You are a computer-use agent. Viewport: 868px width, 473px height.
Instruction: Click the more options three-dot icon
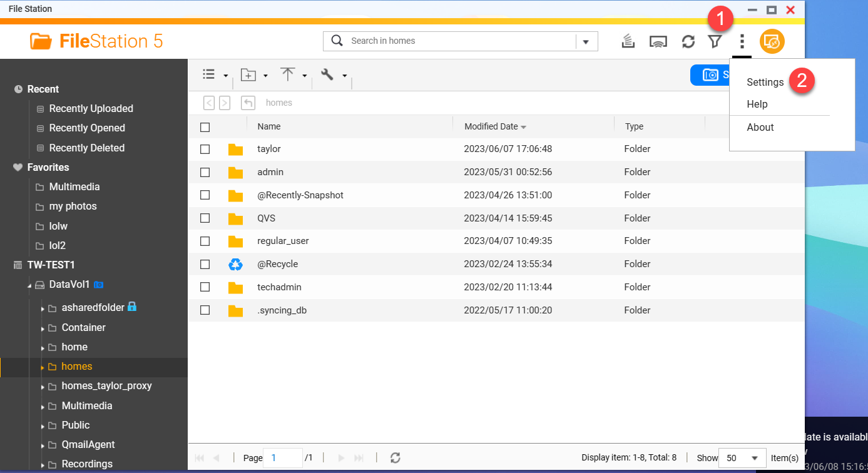[x=742, y=41]
